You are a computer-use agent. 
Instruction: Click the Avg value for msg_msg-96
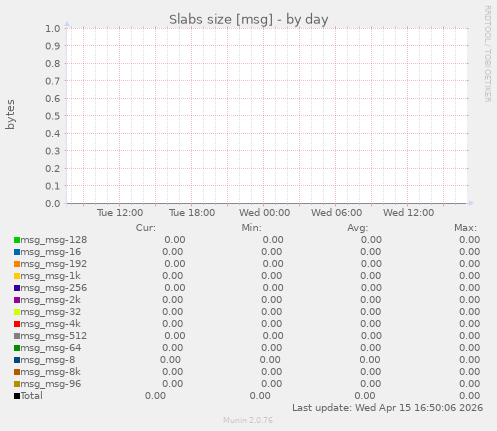click(371, 384)
